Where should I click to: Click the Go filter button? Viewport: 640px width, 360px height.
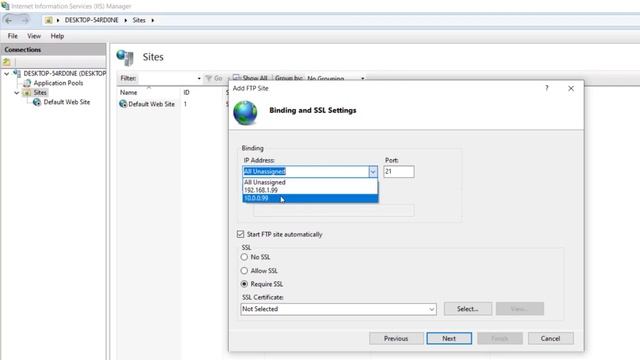tap(214, 78)
